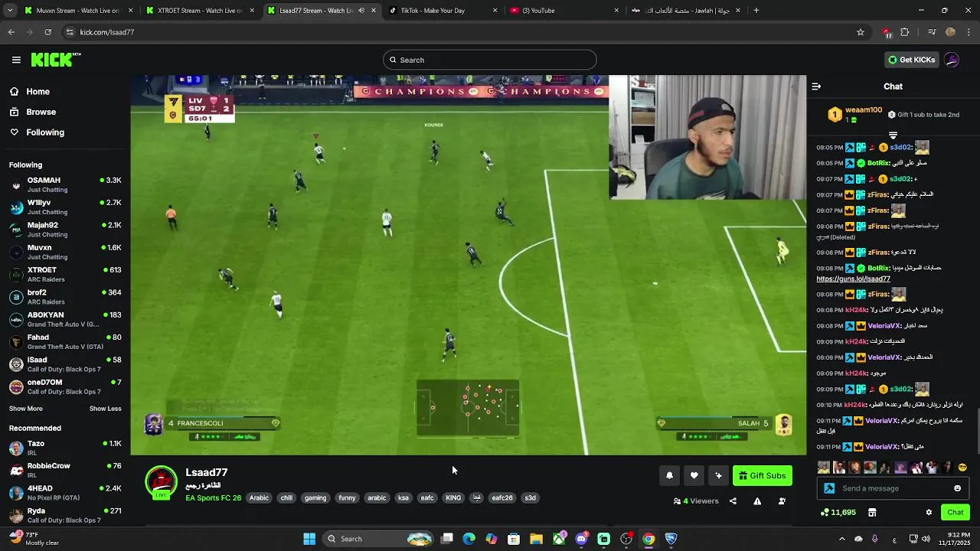
Task: Go to the Kick logo homepage
Action: pos(55,60)
